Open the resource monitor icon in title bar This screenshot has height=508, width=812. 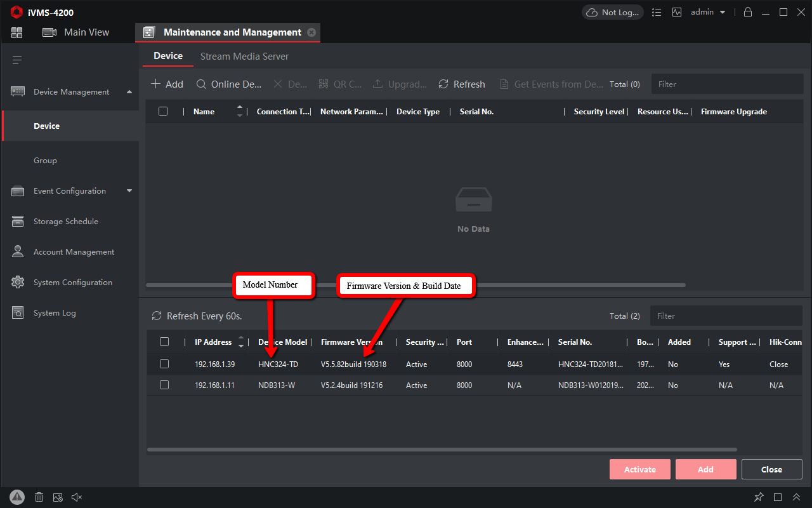tap(677, 12)
